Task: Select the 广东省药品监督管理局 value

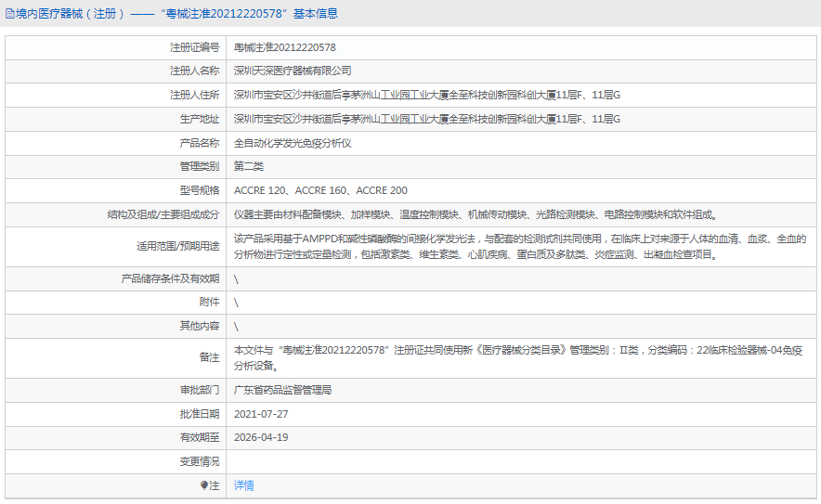Action: (x=282, y=391)
